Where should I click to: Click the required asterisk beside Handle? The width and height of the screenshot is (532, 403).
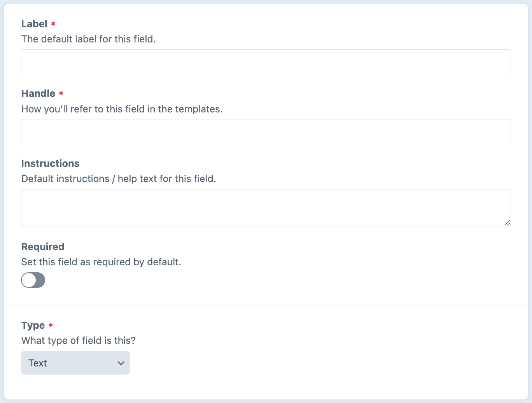(x=61, y=93)
